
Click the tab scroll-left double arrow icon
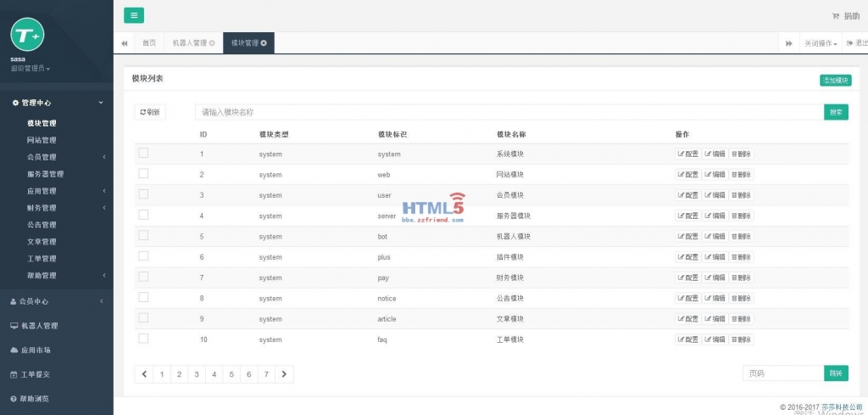pos(125,42)
